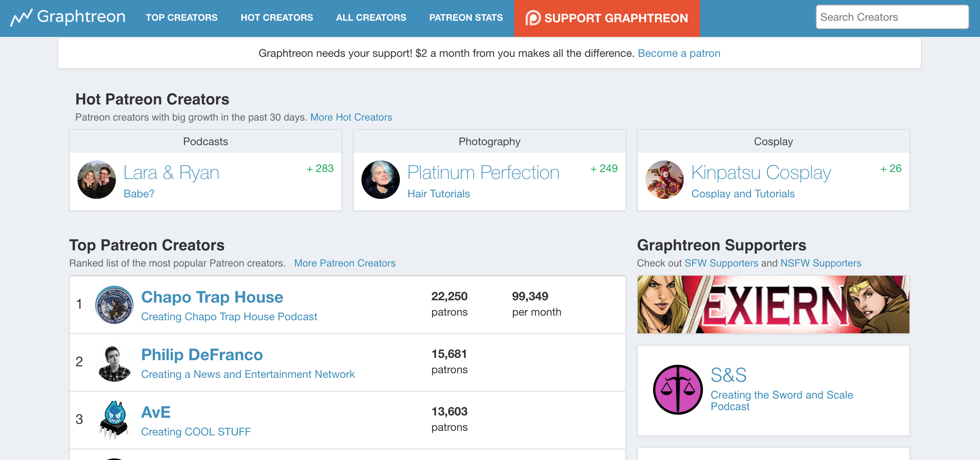Open All Creators nav item

point(371,18)
